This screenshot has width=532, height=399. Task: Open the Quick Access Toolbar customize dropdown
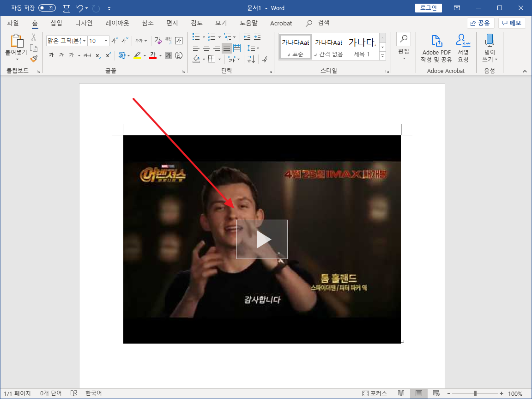[x=109, y=8]
